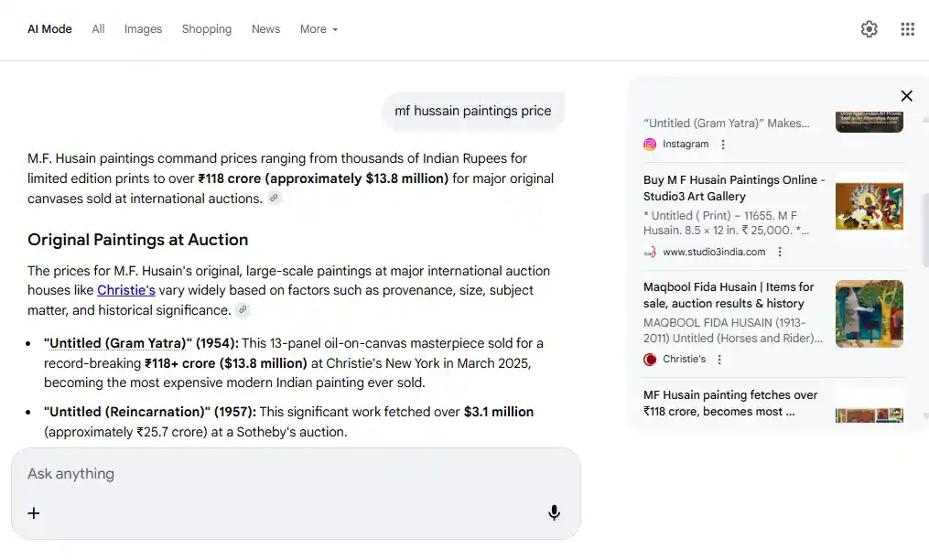
Task: Open the settings gear icon
Action: pyautogui.click(x=869, y=29)
